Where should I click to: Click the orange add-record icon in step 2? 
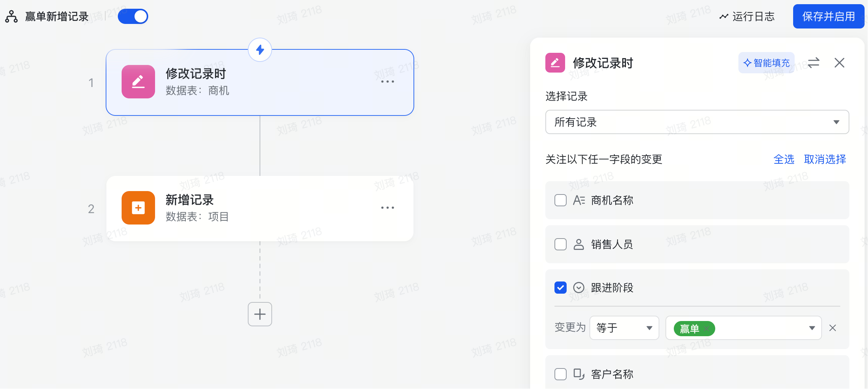[138, 208]
